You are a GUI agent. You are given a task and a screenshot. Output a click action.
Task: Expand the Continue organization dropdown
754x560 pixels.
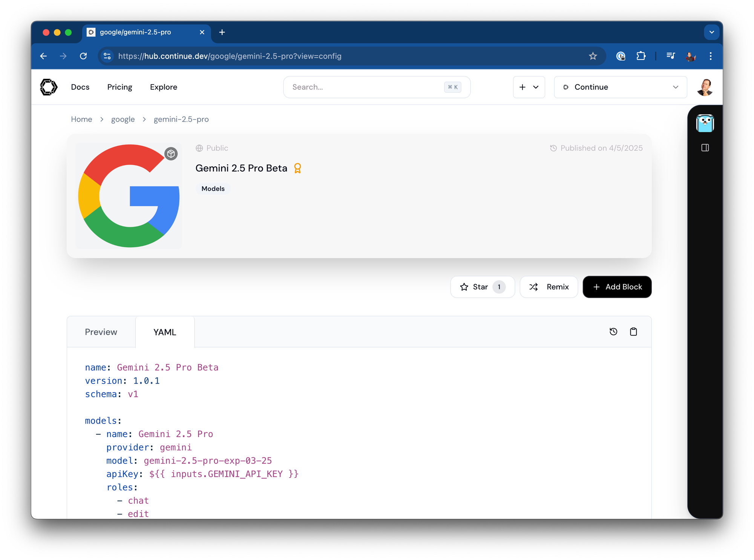(x=620, y=87)
